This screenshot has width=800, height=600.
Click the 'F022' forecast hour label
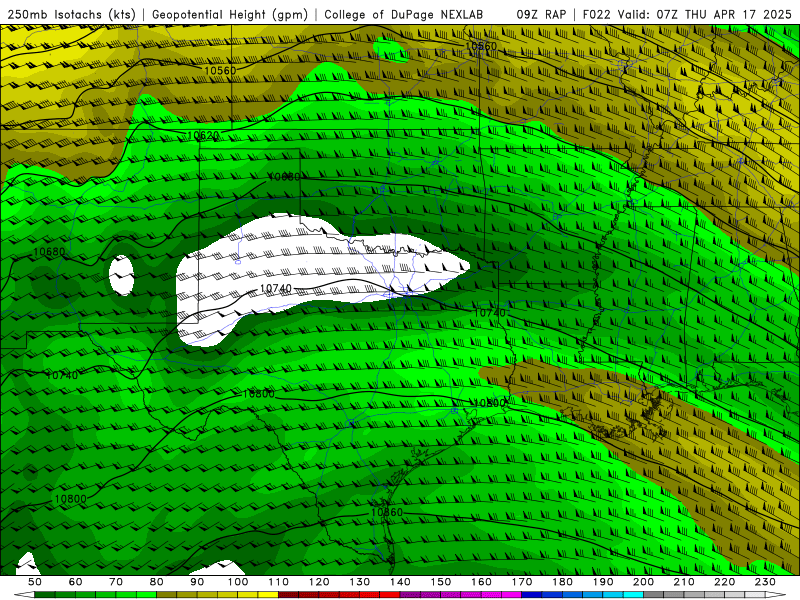point(597,14)
